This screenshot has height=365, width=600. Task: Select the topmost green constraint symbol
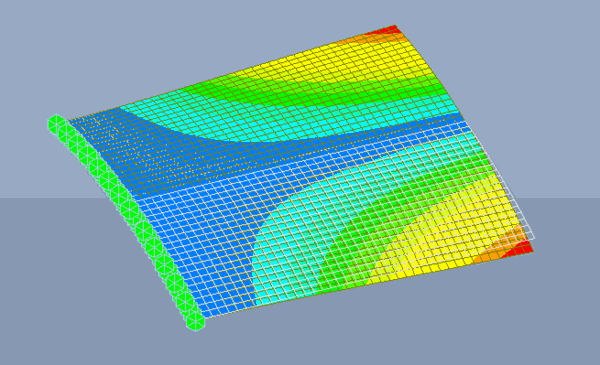pyautogui.click(x=56, y=124)
